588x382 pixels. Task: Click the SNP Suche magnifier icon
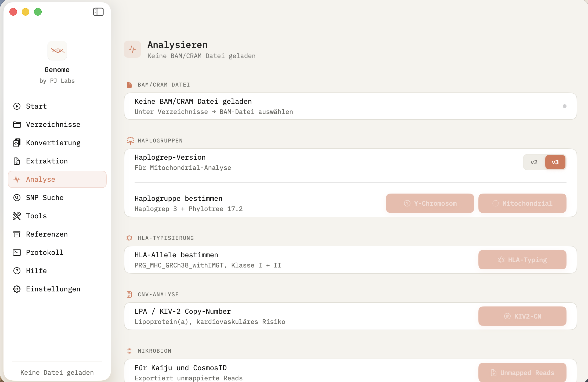click(x=17, y=198)
